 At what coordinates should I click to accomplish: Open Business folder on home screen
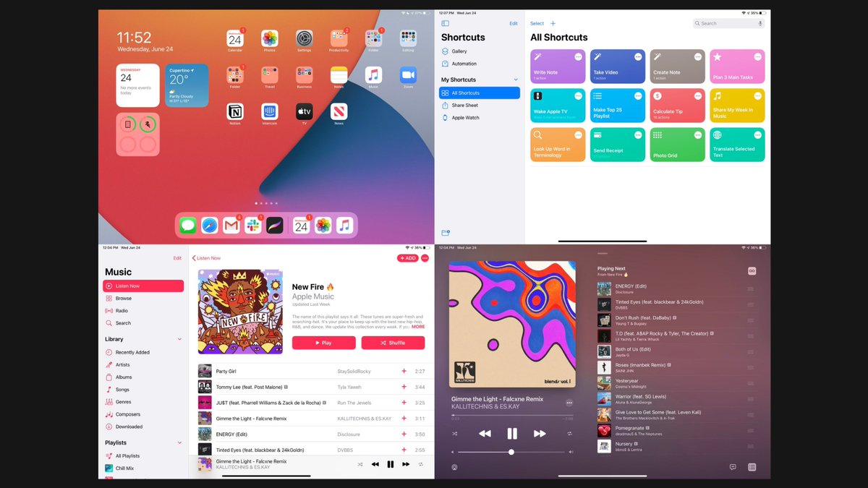[x=304, y=74]
